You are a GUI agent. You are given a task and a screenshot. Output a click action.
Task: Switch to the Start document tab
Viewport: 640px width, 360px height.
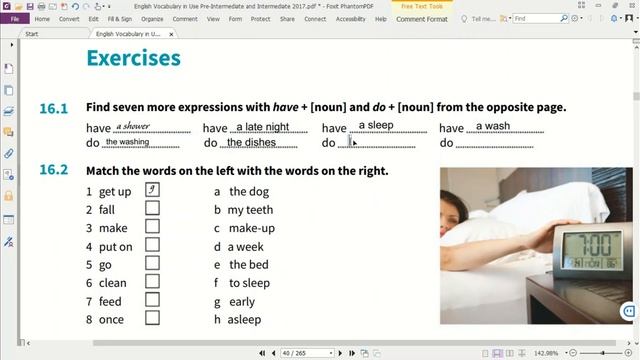(31, 34)
